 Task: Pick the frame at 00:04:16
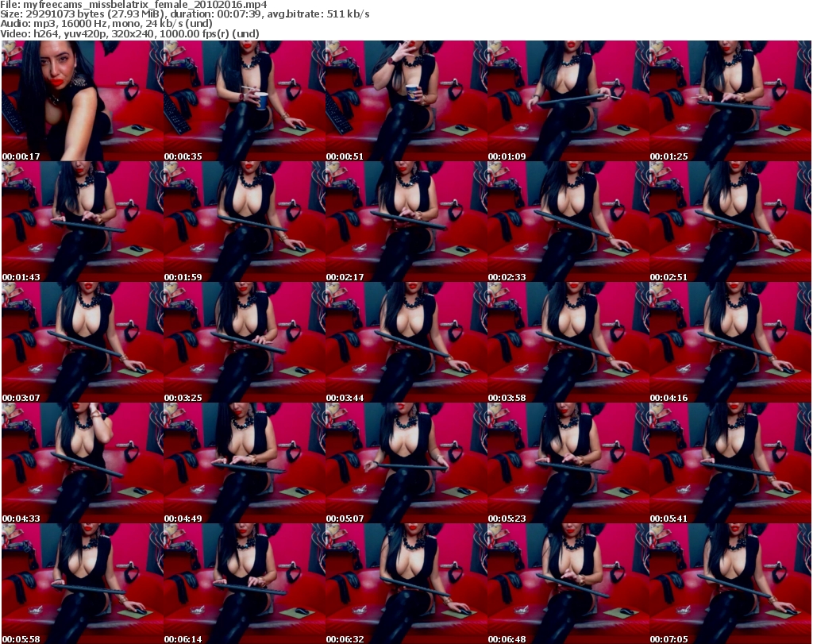(730, 343)
